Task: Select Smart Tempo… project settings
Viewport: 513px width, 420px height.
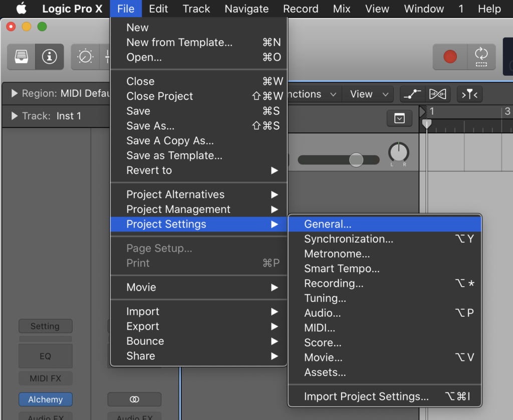Action: tap(385, 269)
